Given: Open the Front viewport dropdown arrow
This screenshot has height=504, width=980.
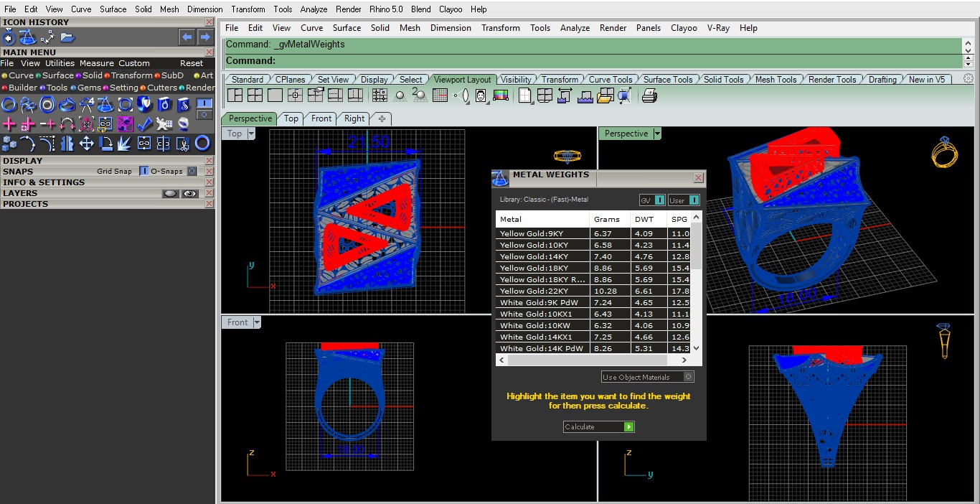Looking at the screenshot, I should 257,322.
